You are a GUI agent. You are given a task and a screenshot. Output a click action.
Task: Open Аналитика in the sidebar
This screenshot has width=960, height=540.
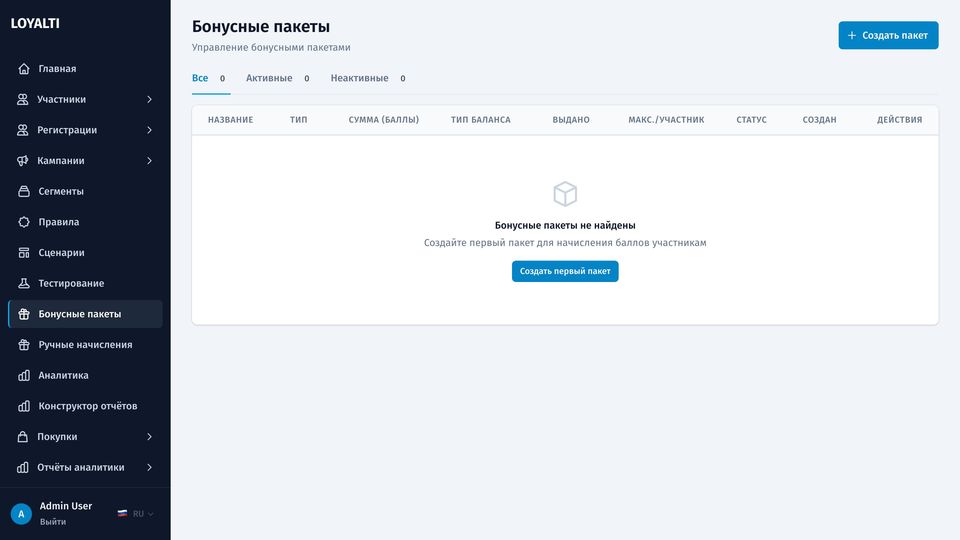85,375
